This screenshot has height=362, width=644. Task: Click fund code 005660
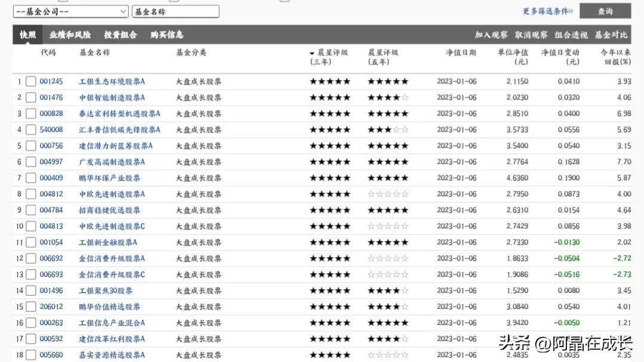click(51, 355)
